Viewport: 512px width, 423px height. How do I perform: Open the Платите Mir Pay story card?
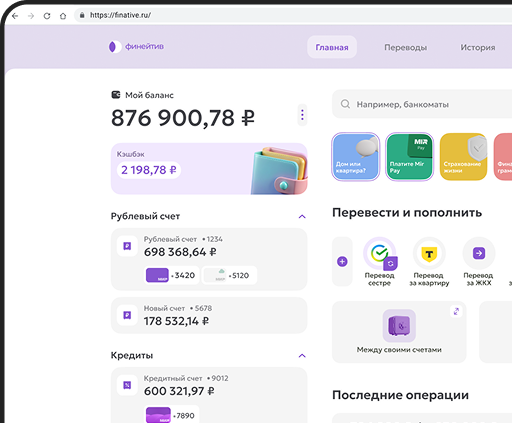[410, 157]
